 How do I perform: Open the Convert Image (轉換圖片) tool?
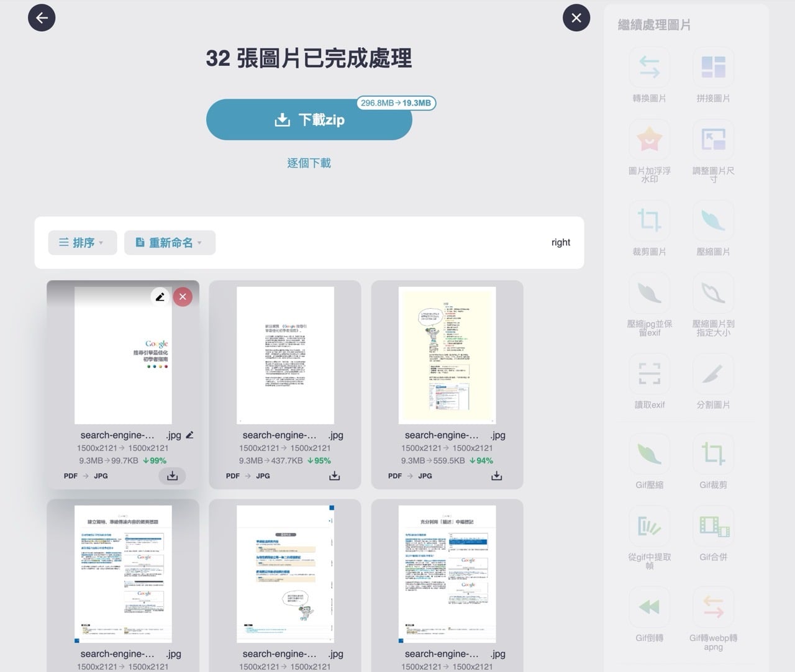pos(650,68)
